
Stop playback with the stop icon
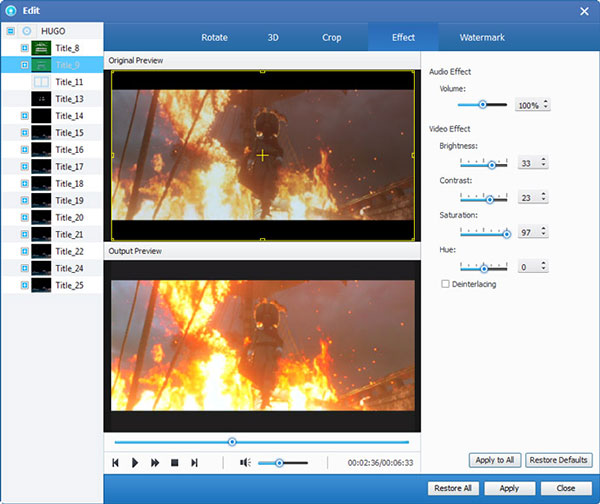click(x=174, y=463)
